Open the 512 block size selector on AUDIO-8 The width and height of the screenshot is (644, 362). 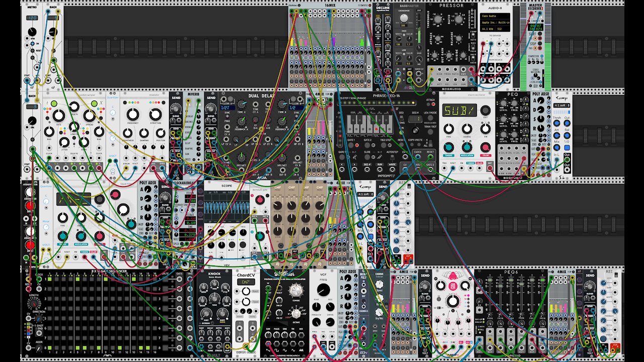[503, 29]
